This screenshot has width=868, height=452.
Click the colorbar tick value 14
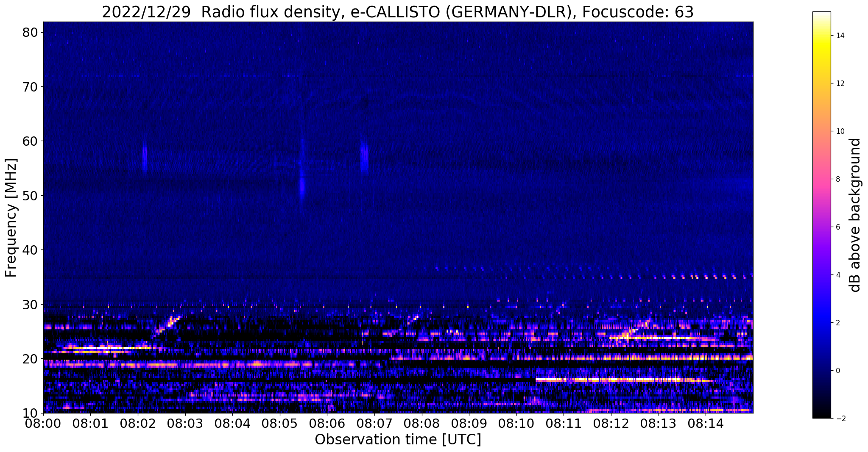[840, 36]
